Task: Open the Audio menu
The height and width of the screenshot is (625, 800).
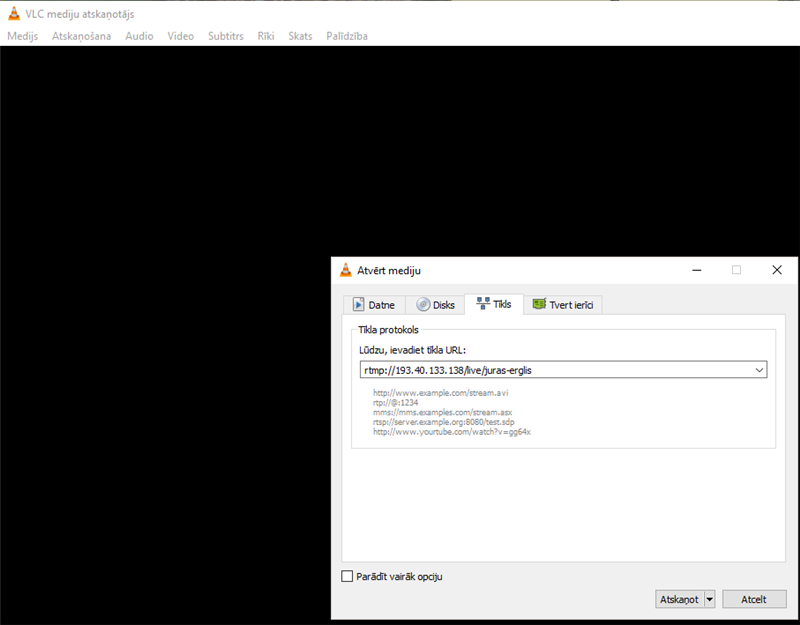Action: [x=139, y=36]
